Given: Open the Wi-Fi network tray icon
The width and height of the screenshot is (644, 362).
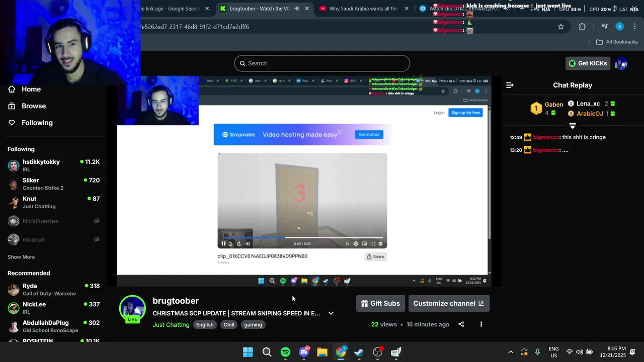Looking at the screenshot, I should click(569, 352).
